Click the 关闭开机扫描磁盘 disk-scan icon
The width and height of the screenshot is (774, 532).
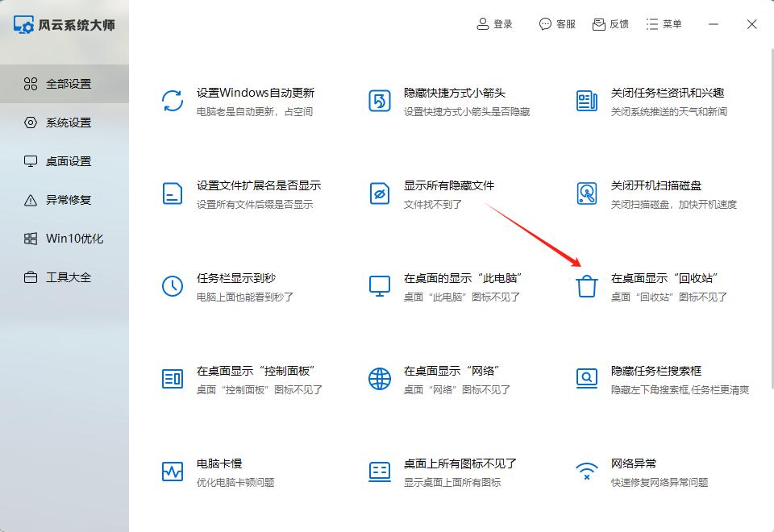(x=586, y=193)
